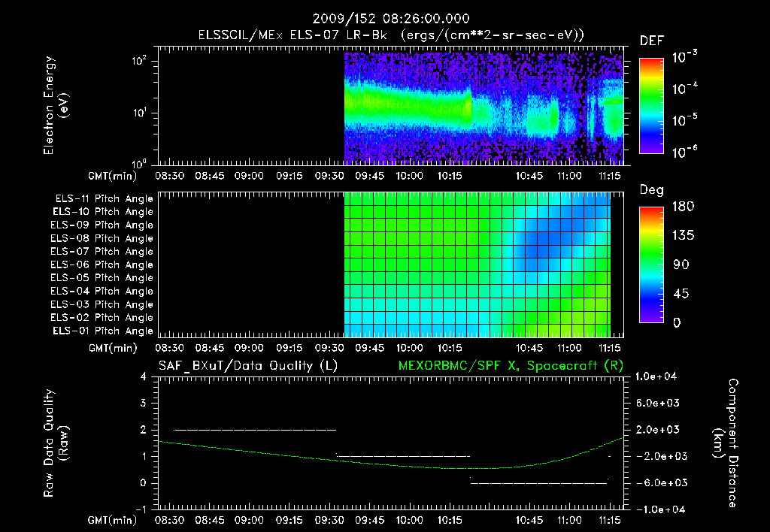The image size is (770, 532).
Task: Click the 'GMT(min)' label under pitch angle panel
Action: coord(113,349)
